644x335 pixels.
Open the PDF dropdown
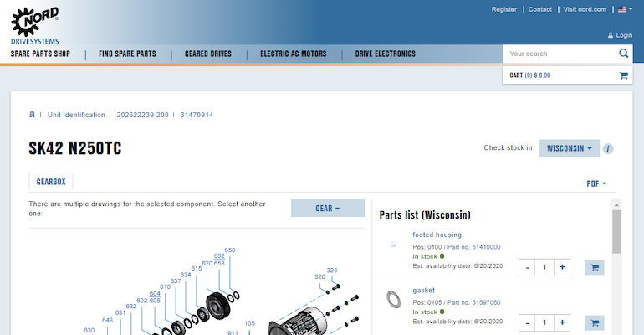pyautogui.click(x=596, y=183)
